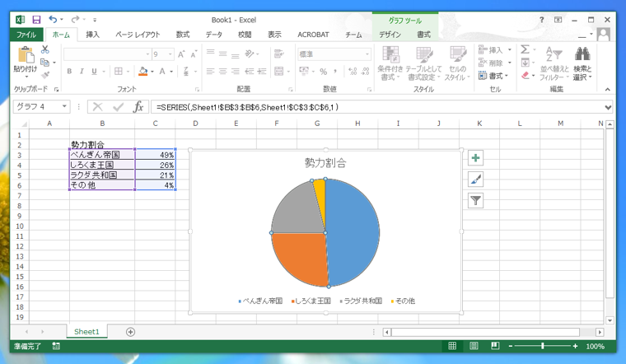Click the Cut scissors icon
Viewport: 626px width, 364px height.
tap(45, 49)
